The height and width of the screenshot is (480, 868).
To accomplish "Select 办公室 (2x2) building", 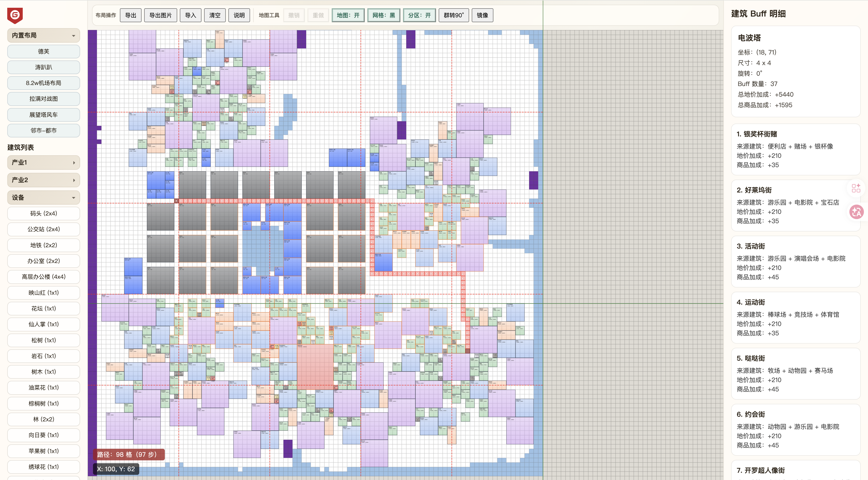I will click(x=43, y=261).
